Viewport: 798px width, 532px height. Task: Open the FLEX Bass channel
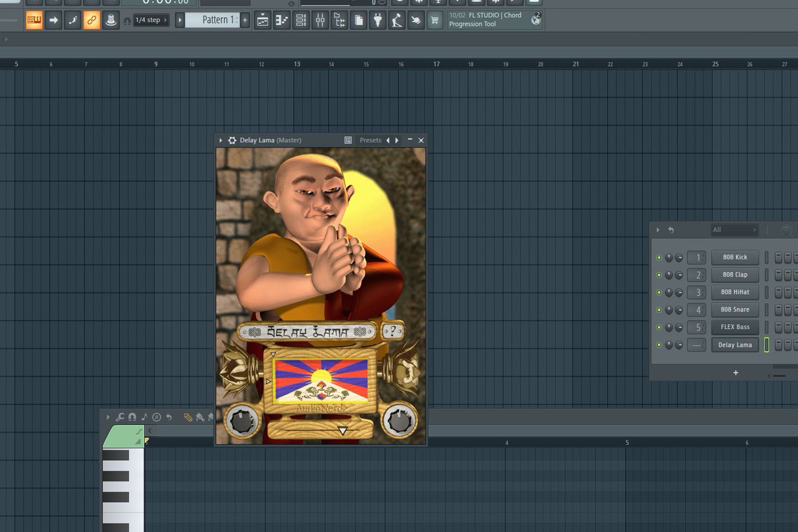point(735,327)
